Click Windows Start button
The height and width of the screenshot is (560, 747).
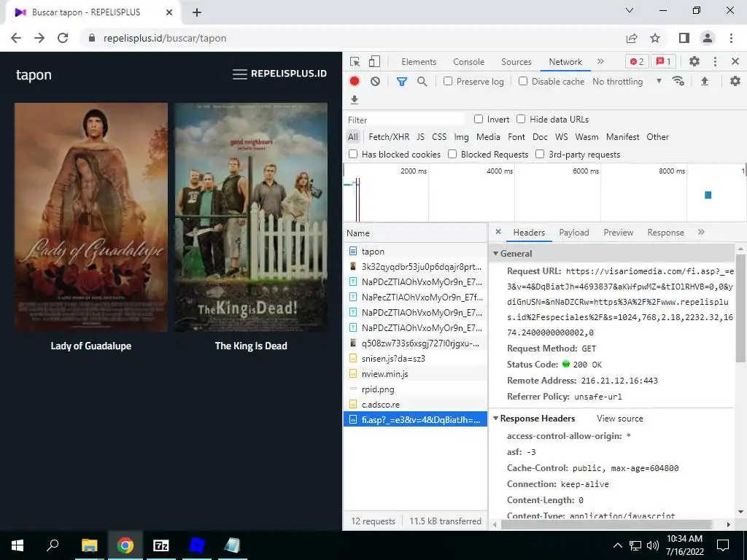(18, 545)
